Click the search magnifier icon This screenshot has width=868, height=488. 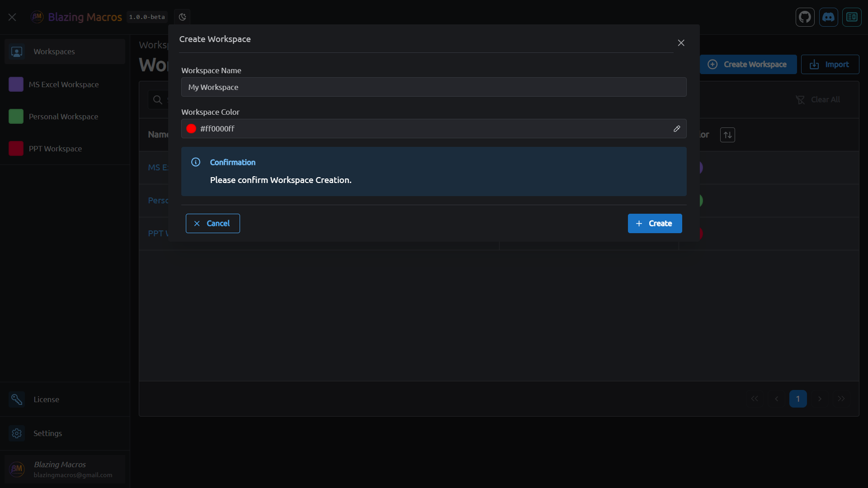(157, 100)
